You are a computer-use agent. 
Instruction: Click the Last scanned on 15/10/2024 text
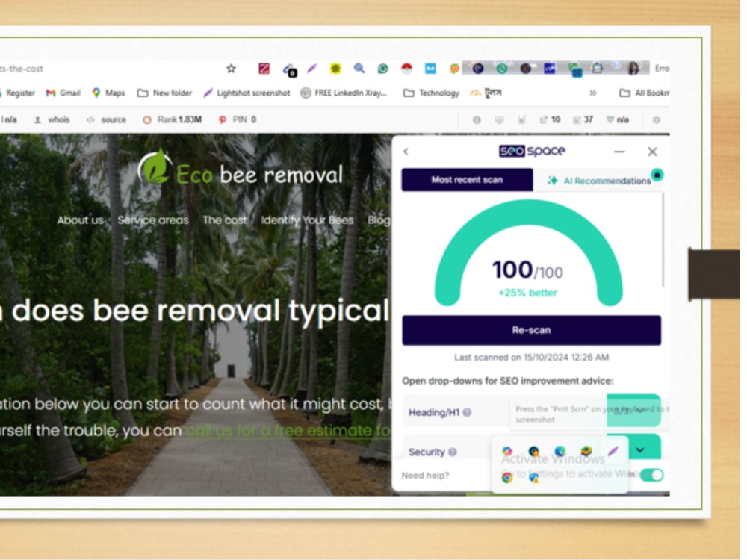pyautogui.click(x=532, y=357)
